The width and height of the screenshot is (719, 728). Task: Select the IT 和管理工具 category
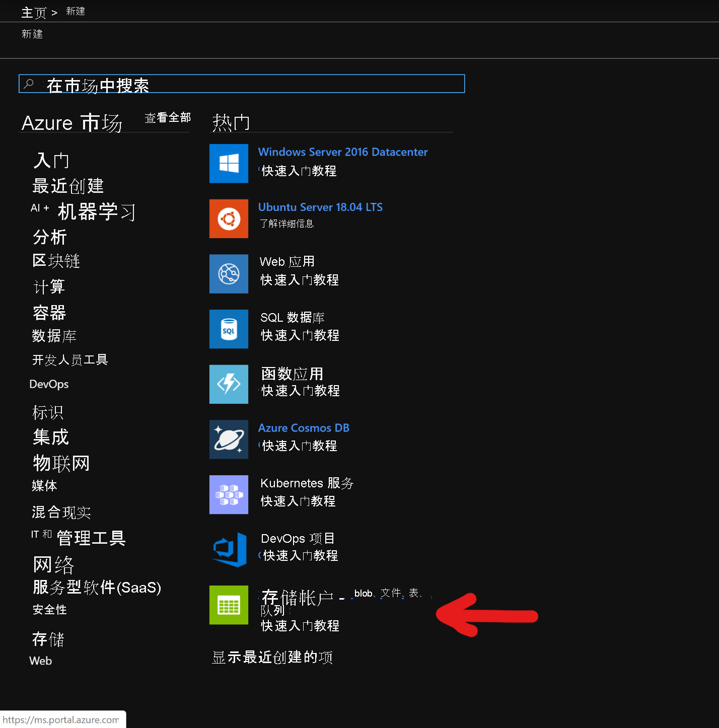click(78, 538)
